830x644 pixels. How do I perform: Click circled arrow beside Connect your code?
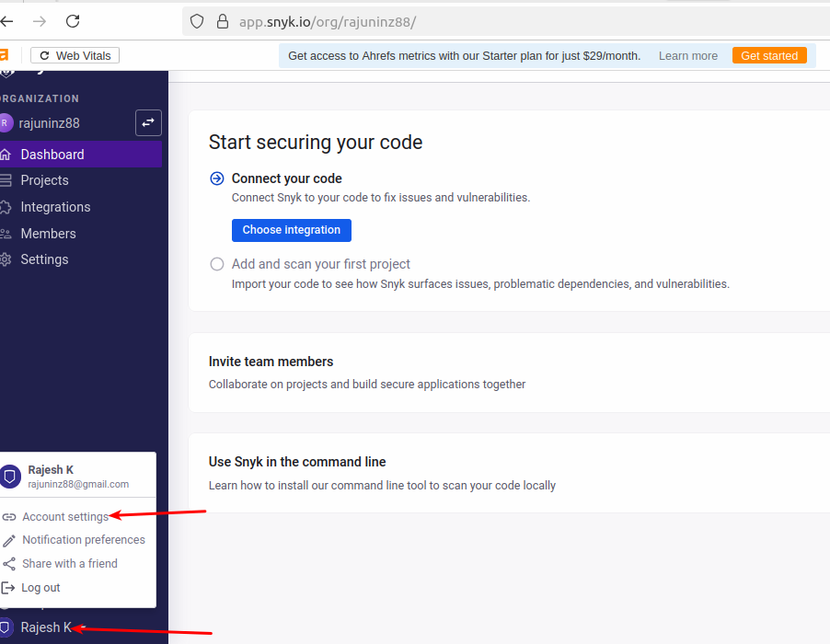(217, 178)
